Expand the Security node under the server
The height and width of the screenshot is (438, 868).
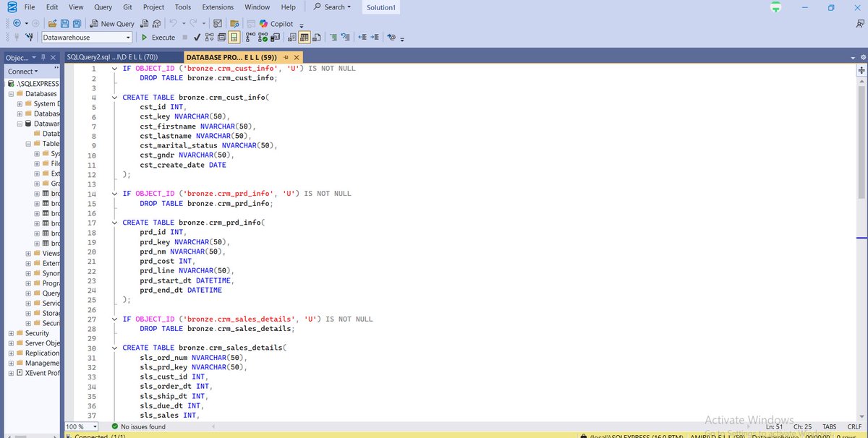(x=11, y=333)
